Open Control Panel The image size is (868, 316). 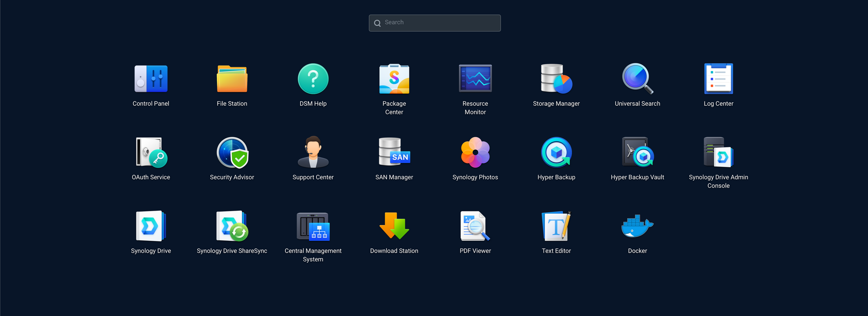(x=151, y=79)
